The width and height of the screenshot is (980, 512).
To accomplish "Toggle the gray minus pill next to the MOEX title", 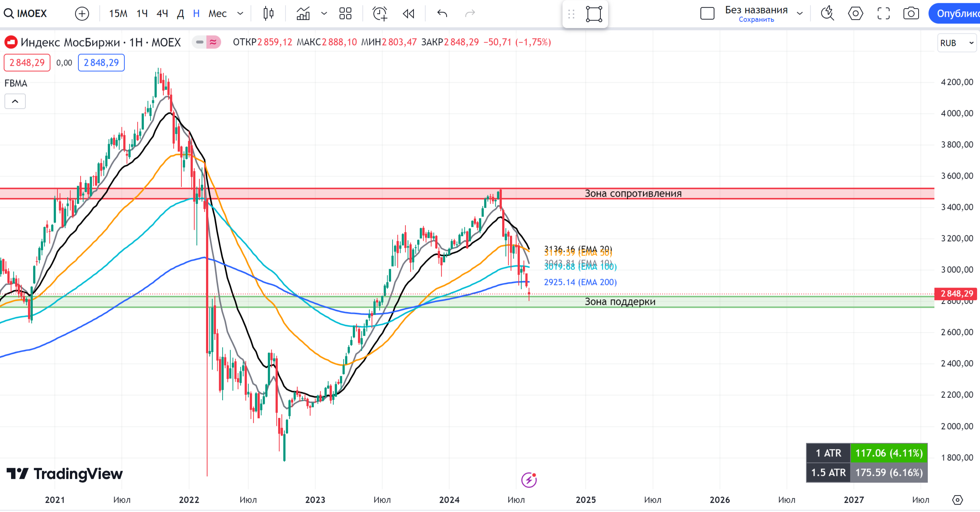I will point(199,42).
